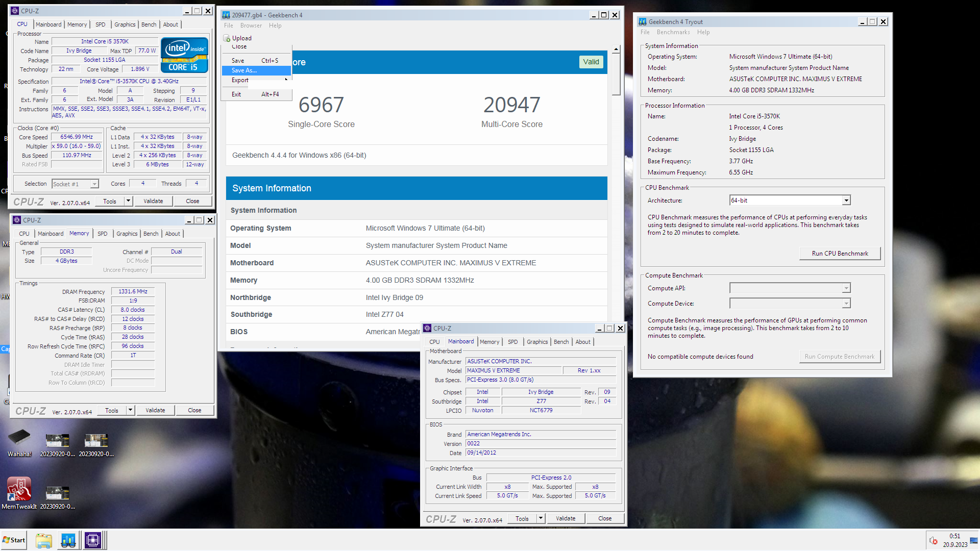
Task: Click DRAM Frequency value 1331.6 MHz
Action: [x=133, y=292]
